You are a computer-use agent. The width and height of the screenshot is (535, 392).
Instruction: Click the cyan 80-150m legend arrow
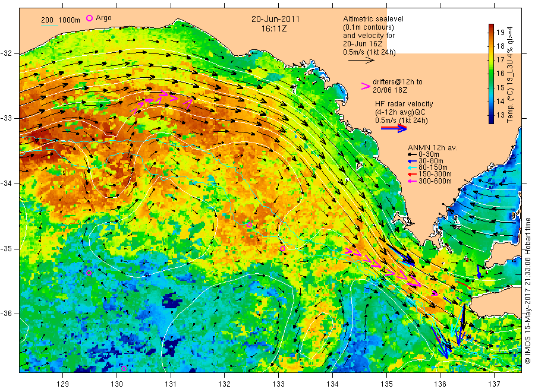412,167
